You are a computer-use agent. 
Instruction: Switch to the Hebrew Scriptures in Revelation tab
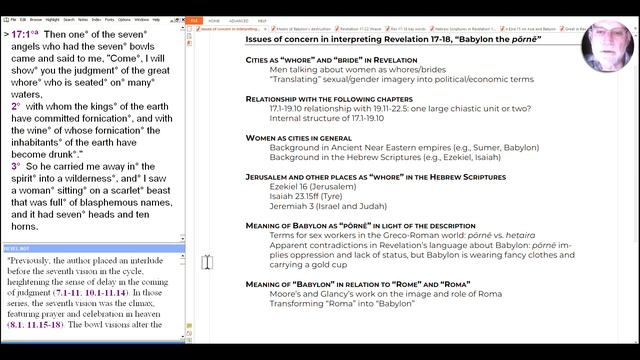coord(464,29)
